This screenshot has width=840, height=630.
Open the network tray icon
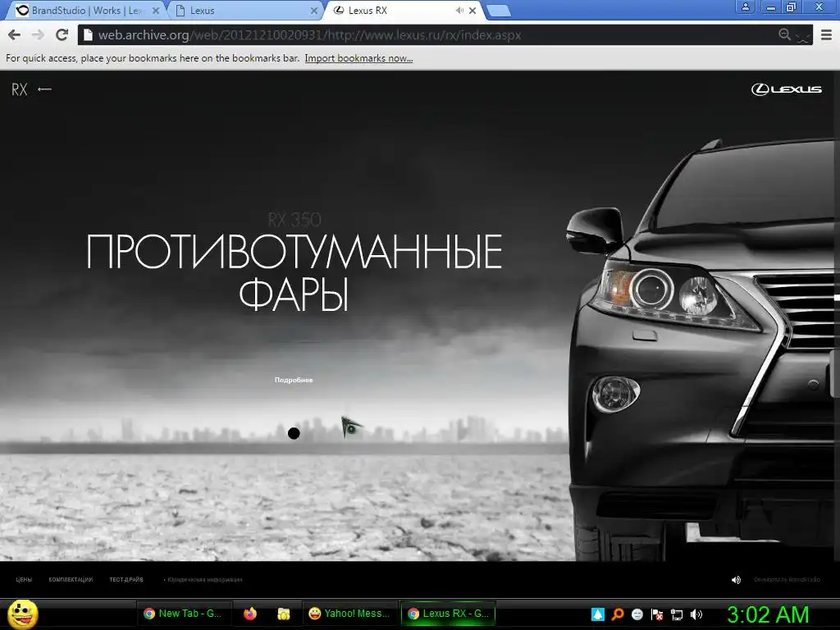tap(677, 614)
